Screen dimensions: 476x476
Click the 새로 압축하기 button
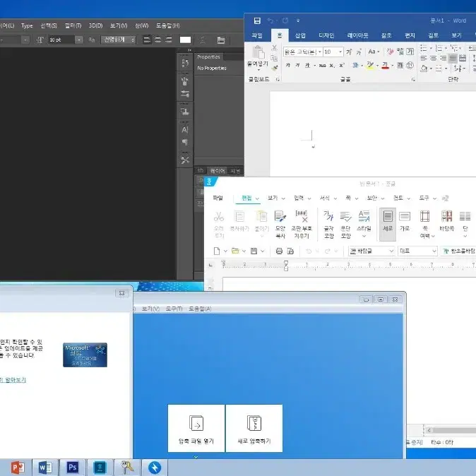(254, 428)
